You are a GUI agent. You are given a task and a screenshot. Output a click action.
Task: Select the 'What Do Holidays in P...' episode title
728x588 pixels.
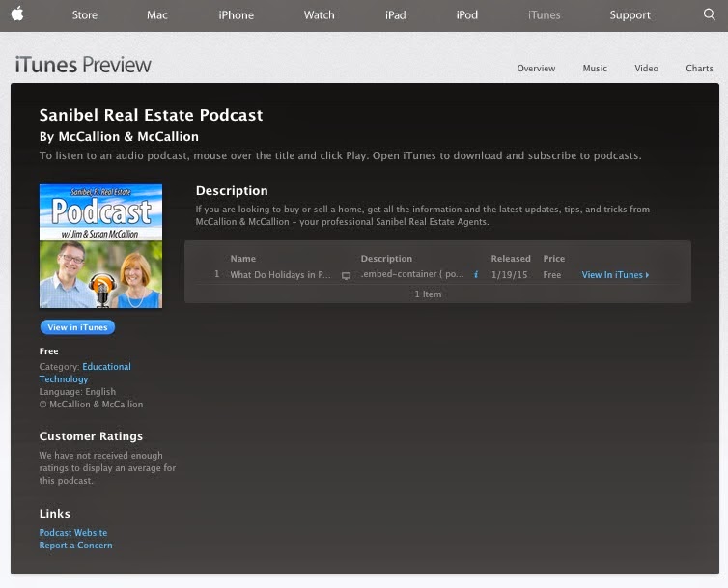(280, 274)
